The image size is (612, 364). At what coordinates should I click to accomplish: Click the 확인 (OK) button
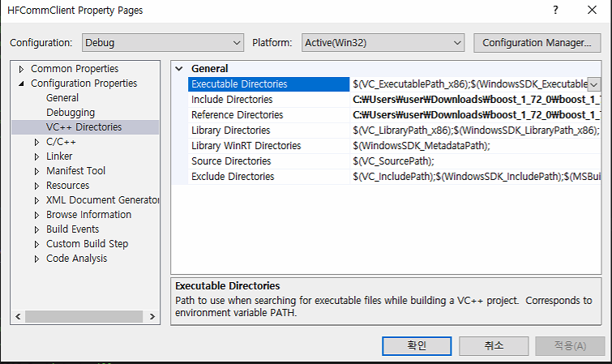click(x=417, y=346)
